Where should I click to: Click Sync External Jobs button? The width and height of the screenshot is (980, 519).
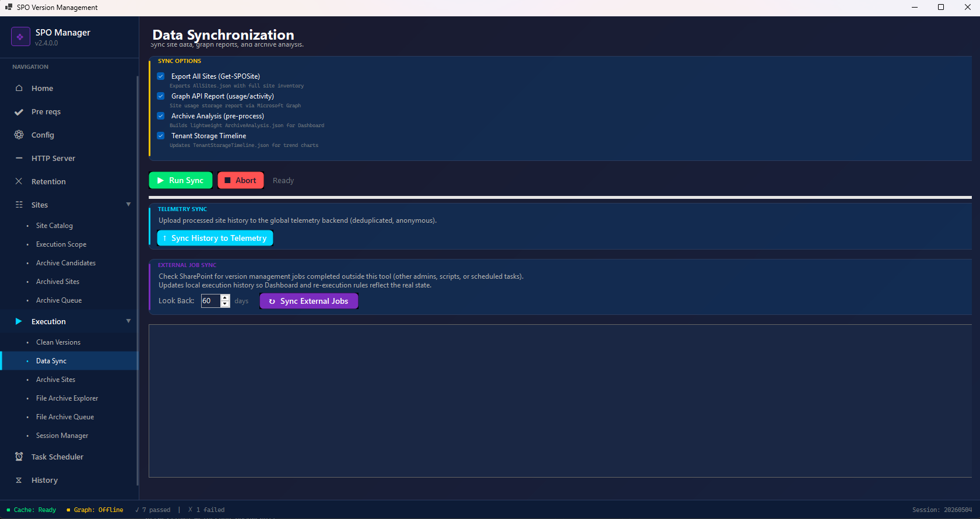pyautogui.click(x=309, y=301)
